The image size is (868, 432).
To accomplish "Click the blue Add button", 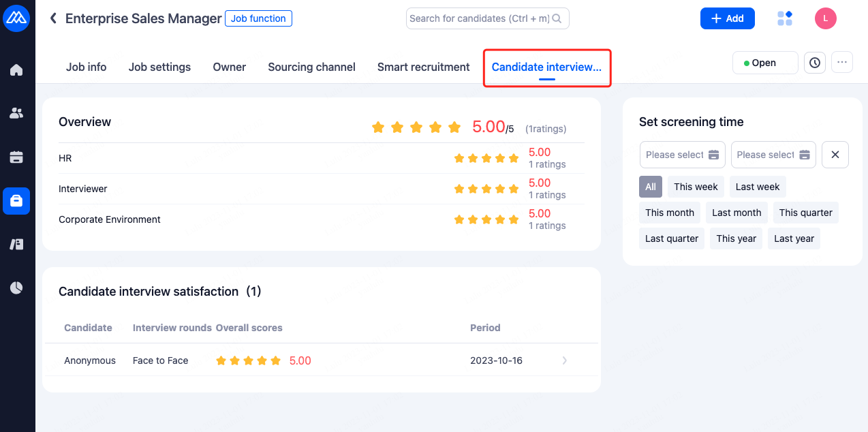I will coord(727,18).
